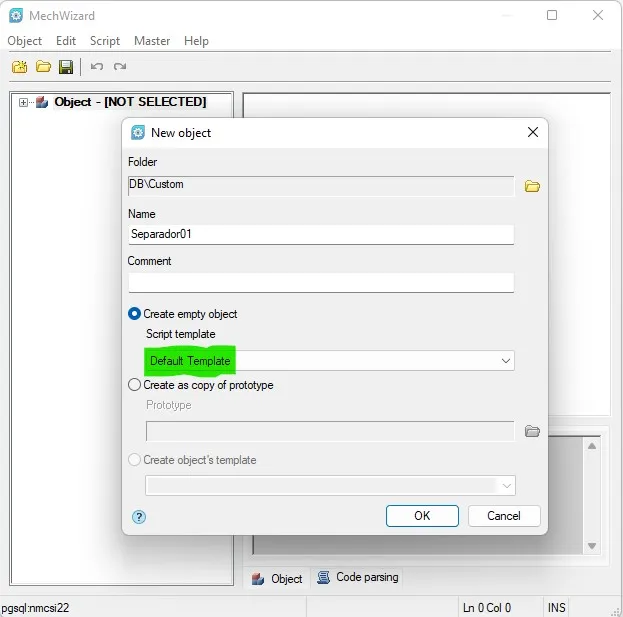This screenshot has width=623, height=617.
Task: Expand the Object - [NOT SELECTED] tree node
Action: (x=23, y=103)
